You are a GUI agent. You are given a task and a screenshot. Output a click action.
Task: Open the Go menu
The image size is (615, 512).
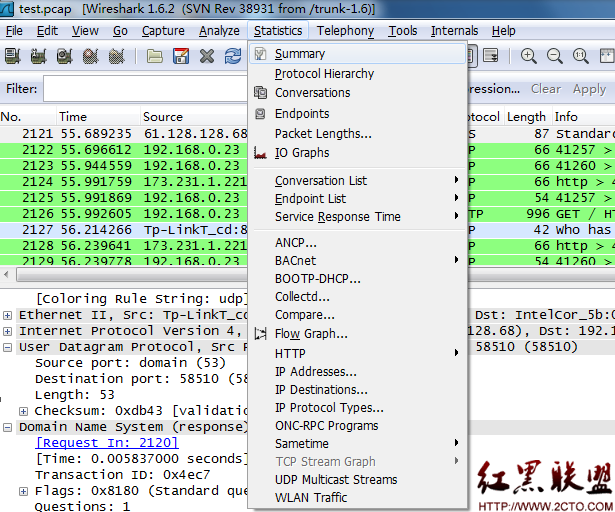[120, 31]
